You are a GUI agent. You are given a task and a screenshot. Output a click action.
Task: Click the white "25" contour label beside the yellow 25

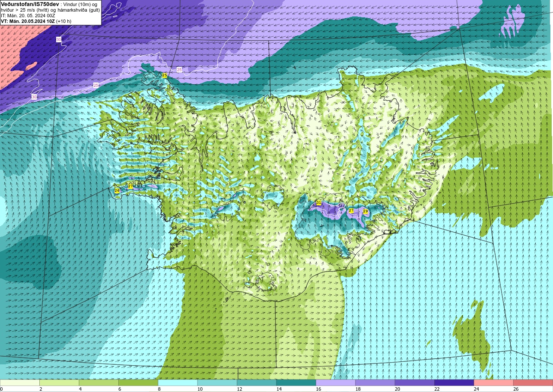pyautogui.click(x=179, y=70)
